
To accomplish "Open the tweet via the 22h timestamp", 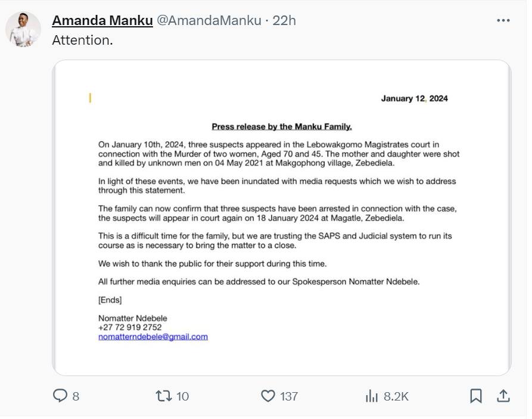I will pyautogui.click(x=284, y=20).
